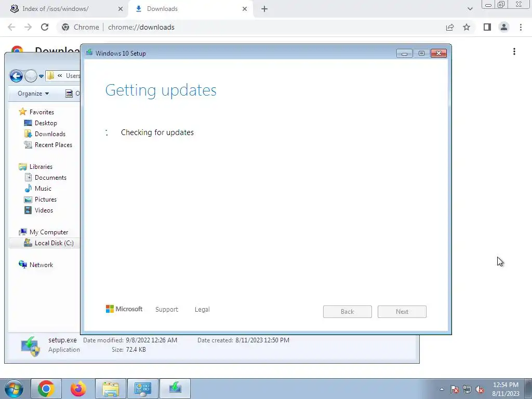The image size is (532, 399).
Task: Open Chrome tab search dropdown
Action: point(470,9)
